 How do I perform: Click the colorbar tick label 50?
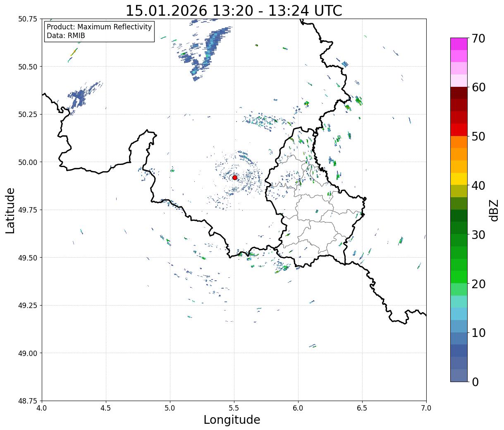click(478, 136)
